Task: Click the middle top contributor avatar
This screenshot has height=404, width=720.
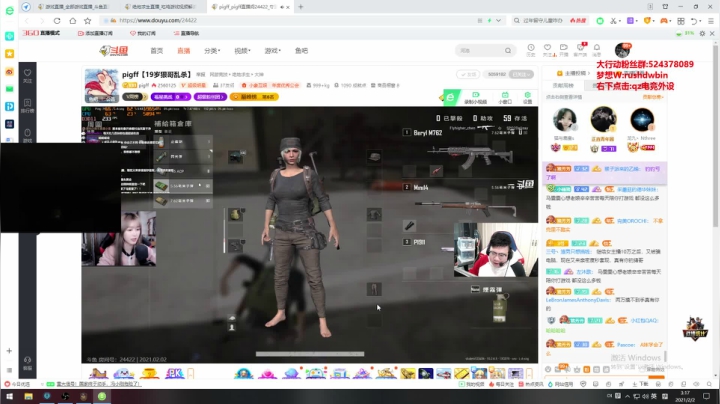Action: click(603, 119)
